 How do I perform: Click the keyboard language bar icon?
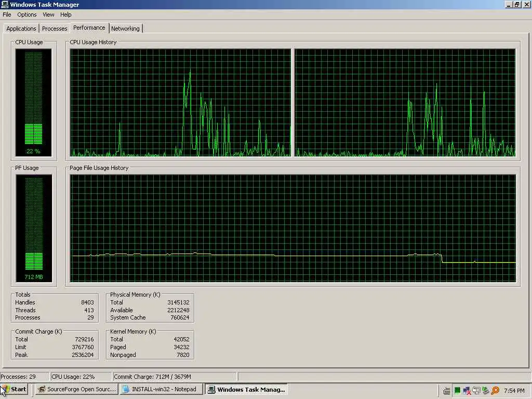point(447,391)
